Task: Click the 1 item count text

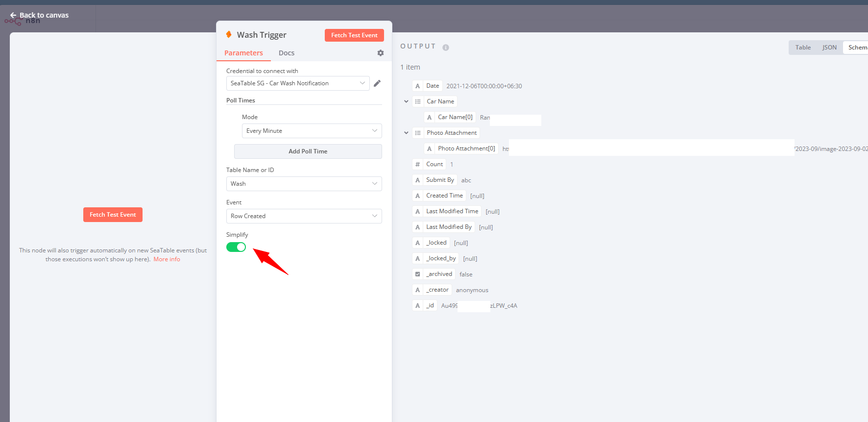Action: [x=410, y=67]
